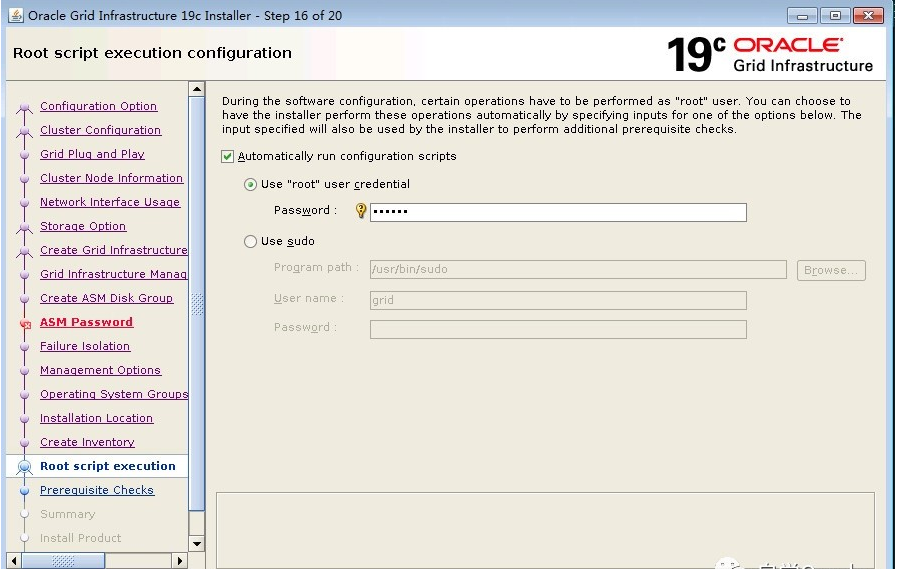Click the sidebar splitter grip handle
The height and width of the screenshot is (569, 897).
coord(197,304)
